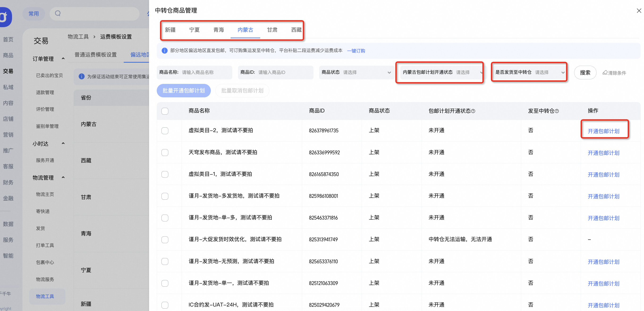The height and width of the screenshot is (311, 644).
Task: Click 开通包邮计划 for product 825029420679
Action: coord(603,305)
